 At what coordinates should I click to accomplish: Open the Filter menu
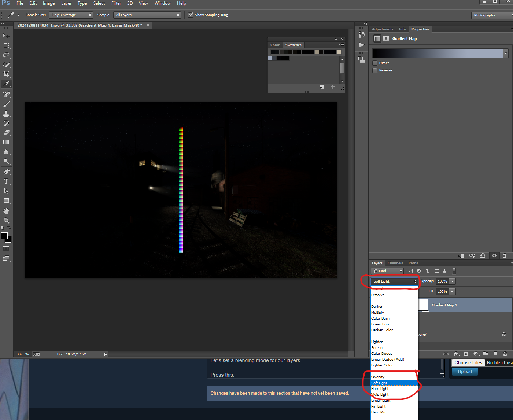pos(116,3)
